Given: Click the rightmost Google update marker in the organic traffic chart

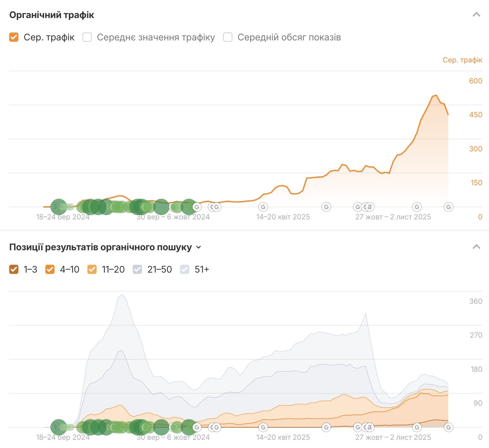Looking at the screenshot, I should 448,207.
